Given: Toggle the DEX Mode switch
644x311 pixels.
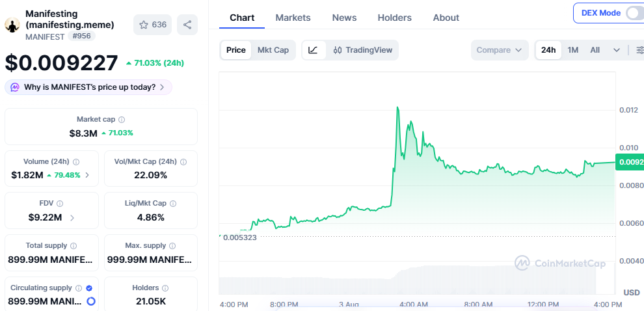Looking at the screenshot, I should (x=635, y=13).
